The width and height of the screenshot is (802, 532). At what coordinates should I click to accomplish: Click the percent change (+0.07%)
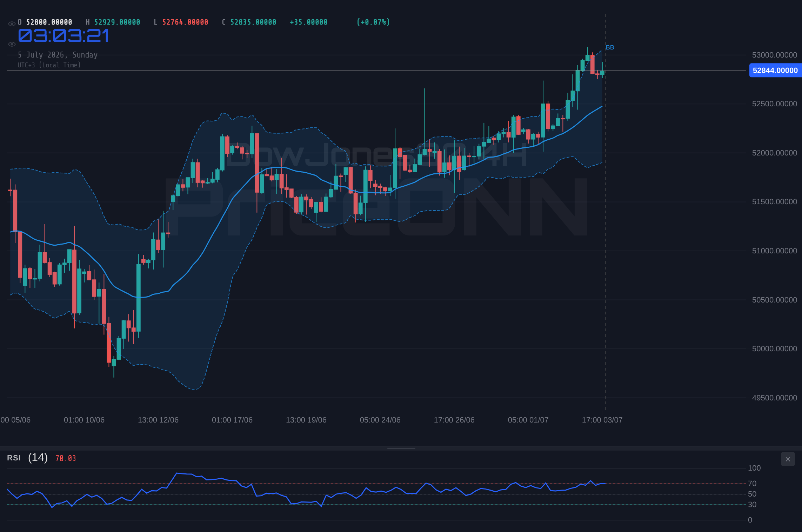373,22
